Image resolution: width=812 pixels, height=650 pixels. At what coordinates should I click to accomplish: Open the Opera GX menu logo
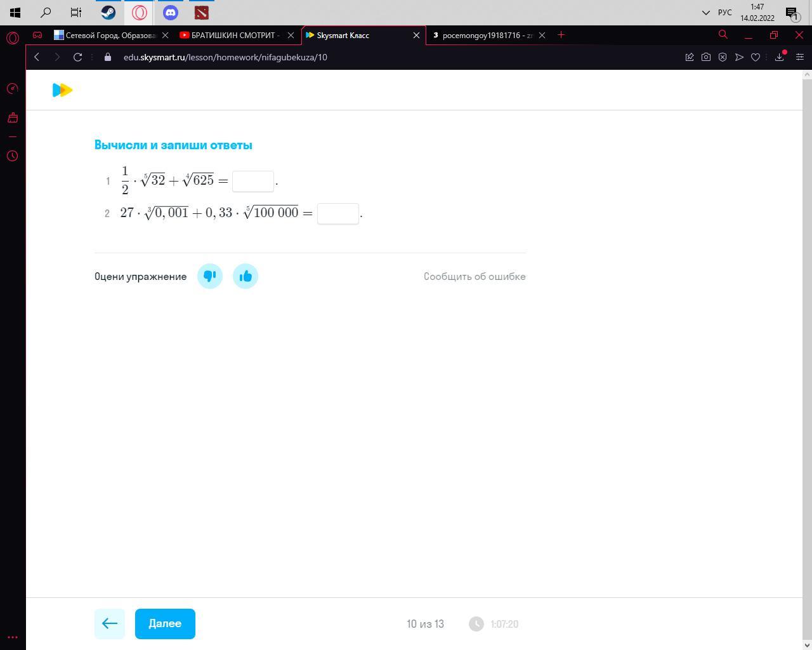pos(13,38)
